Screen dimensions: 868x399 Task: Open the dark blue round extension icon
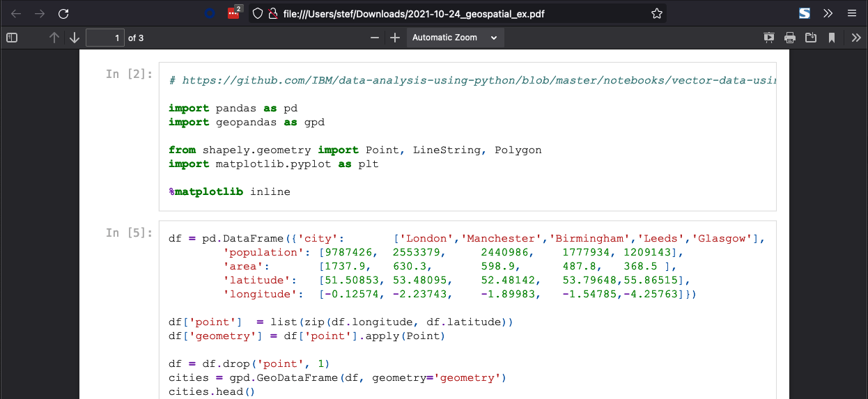point(210,13)
